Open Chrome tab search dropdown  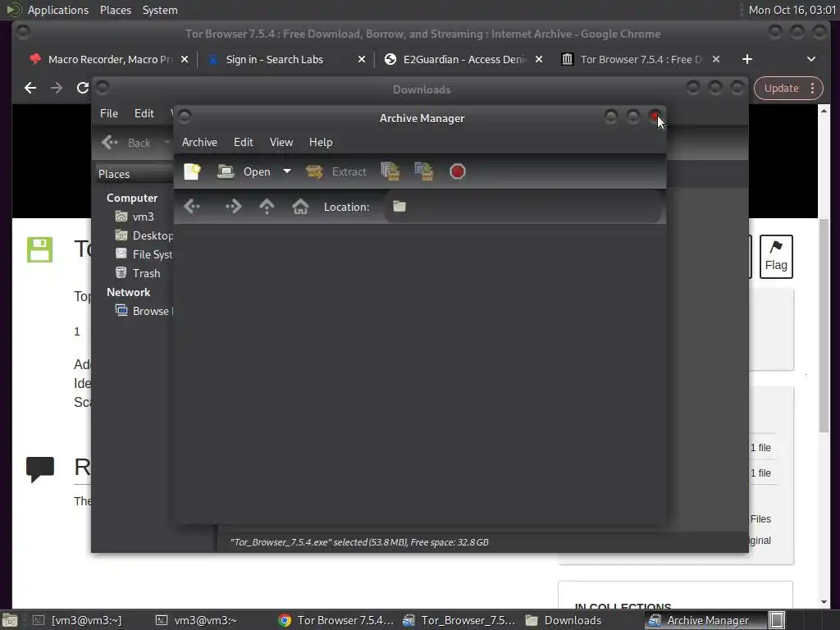[811, 59]
